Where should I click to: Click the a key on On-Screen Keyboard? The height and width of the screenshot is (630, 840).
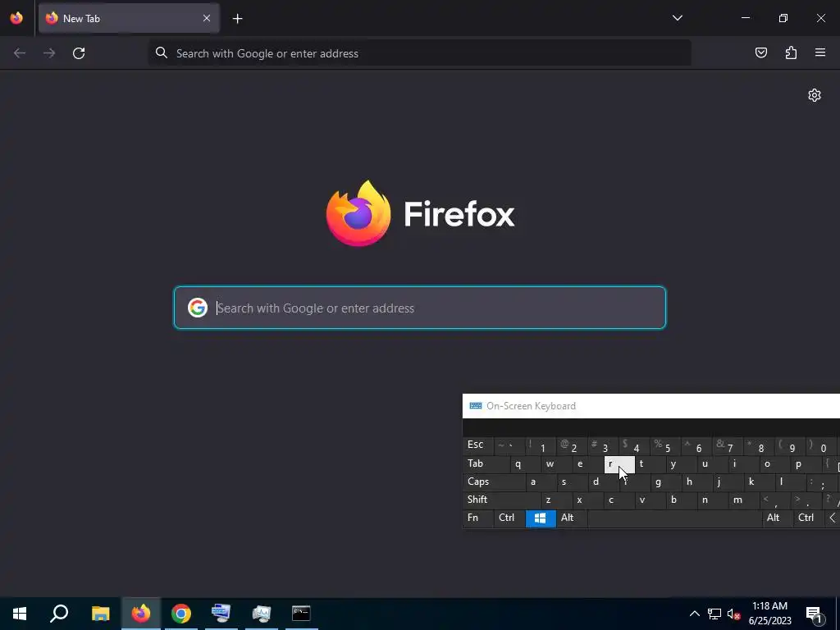(x=541, y=482)
